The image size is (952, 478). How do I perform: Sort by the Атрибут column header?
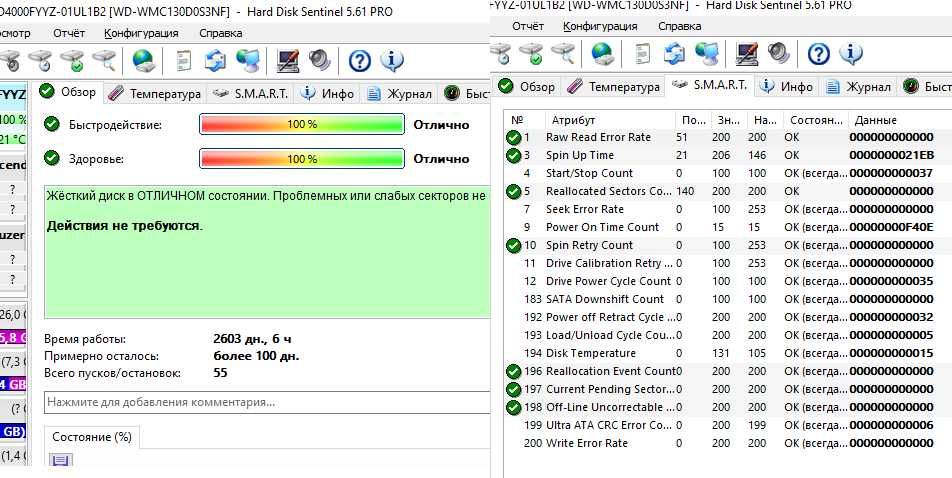point(609,120)
